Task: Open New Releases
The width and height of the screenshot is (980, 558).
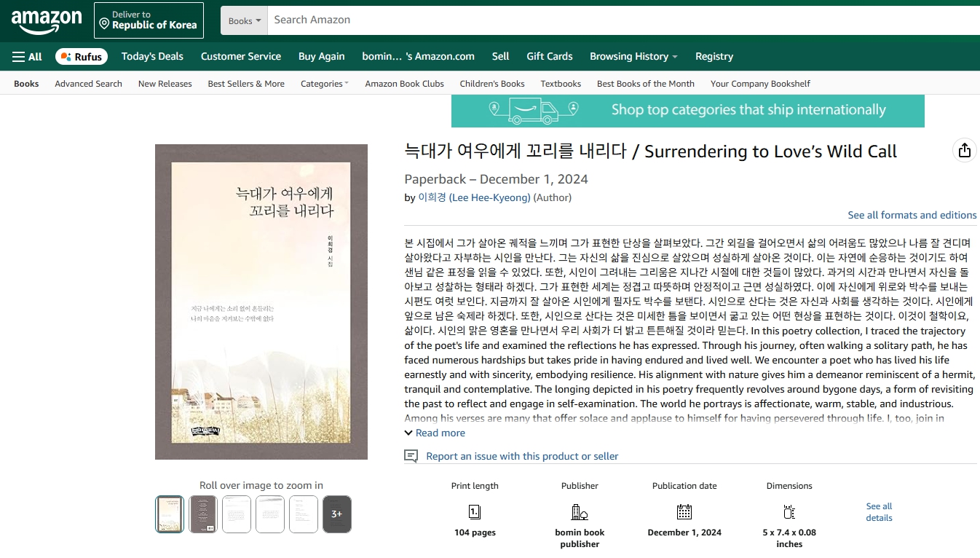Action: pyautogui.click(x=165, y=84)
